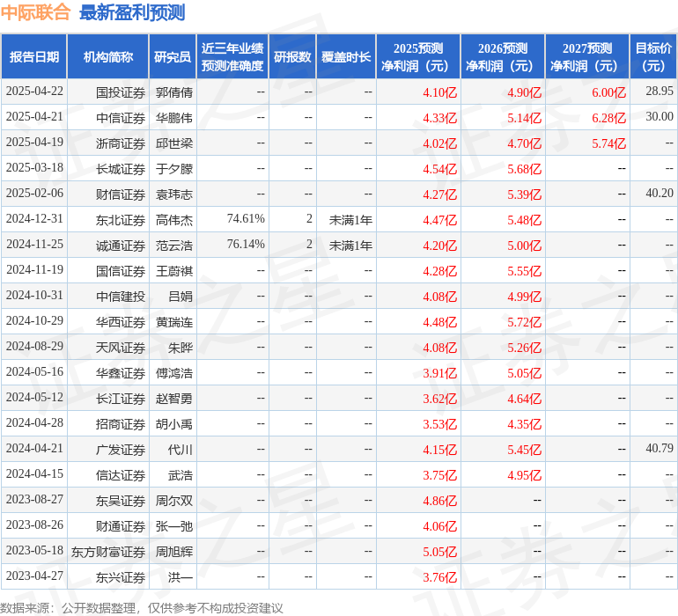Screen dimensions: 678x616
Task: Click 中信证券 in the institution column
Action: click(121, 118)
